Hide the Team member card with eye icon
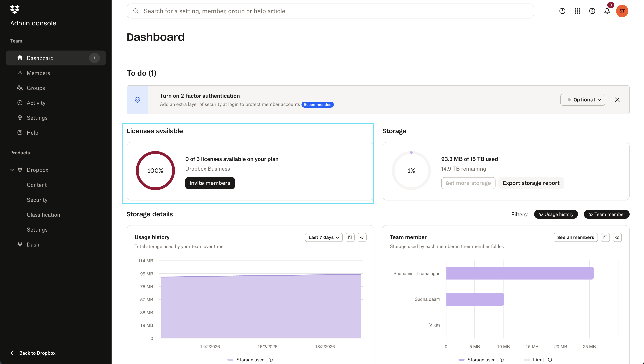 [x=617, y=237]
